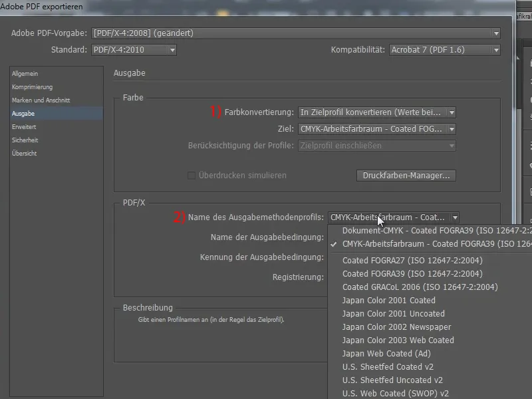Screen dimensions: 532x399
Task: Switch to the Übersicht section
Action: tap(56, 153)
